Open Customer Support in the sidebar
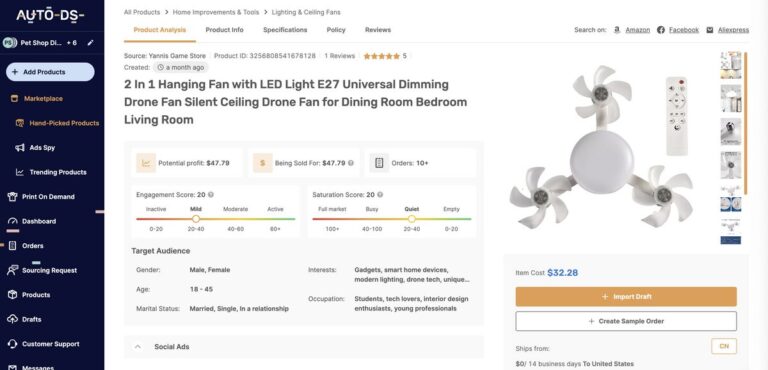The height and width of the screenshot is (370, 768). coord(50,344)
